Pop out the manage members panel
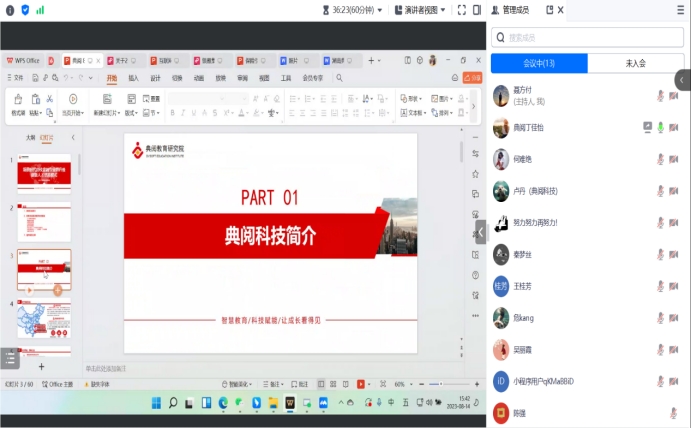Screen dimensions: 692x428 click(549, 9)
